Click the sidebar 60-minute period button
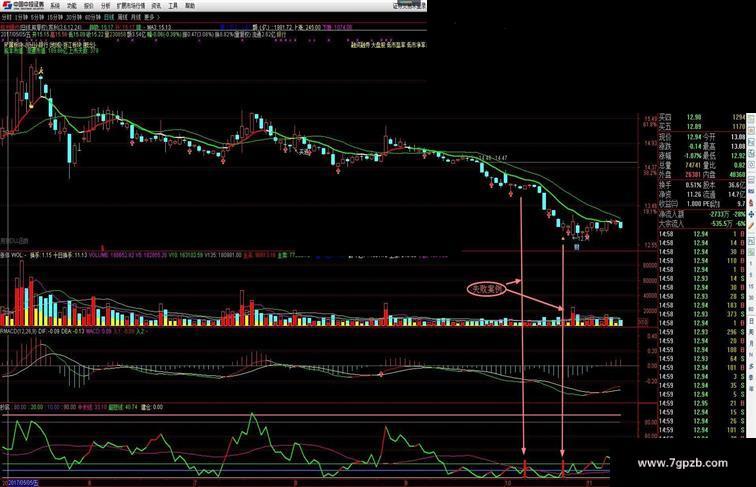Image resolution: width=756 pixels, height=487 pixels. click(x=751, y=309)
